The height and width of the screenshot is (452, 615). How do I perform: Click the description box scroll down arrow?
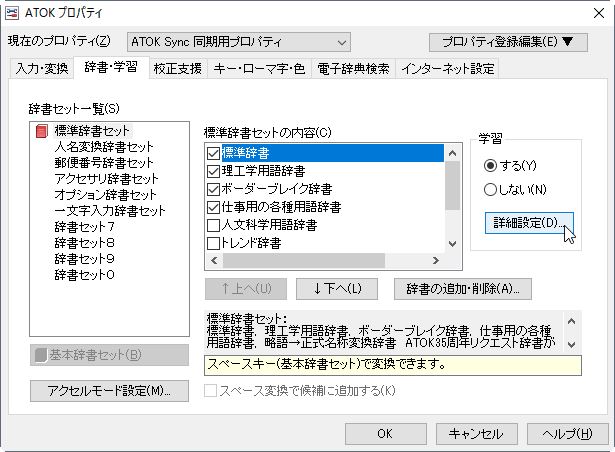pos(571,344)
